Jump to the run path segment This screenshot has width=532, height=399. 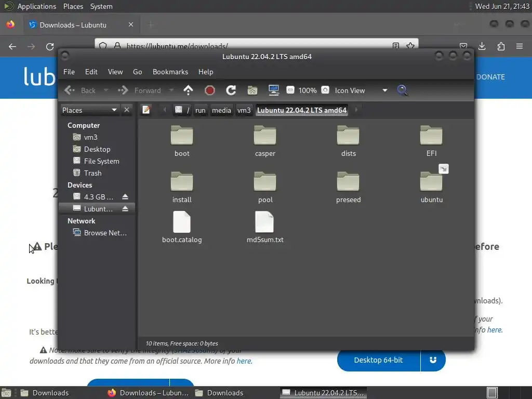(x=200, y=110)
